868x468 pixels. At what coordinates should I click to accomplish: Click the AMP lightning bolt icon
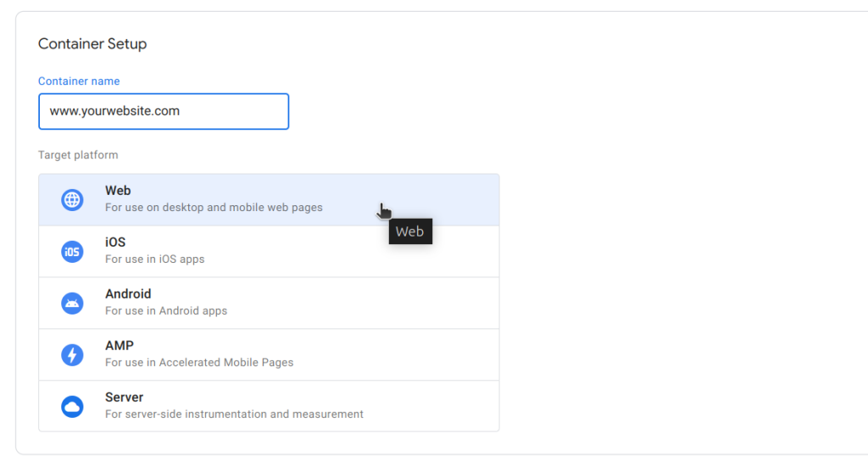pyautogui.click(x=72, y=354)
